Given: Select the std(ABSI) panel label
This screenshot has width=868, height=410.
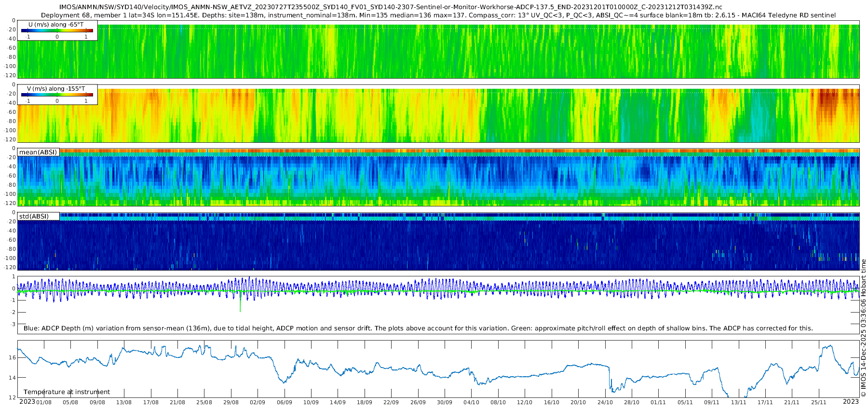Looking at the screenshot, I should coord(34,216).
